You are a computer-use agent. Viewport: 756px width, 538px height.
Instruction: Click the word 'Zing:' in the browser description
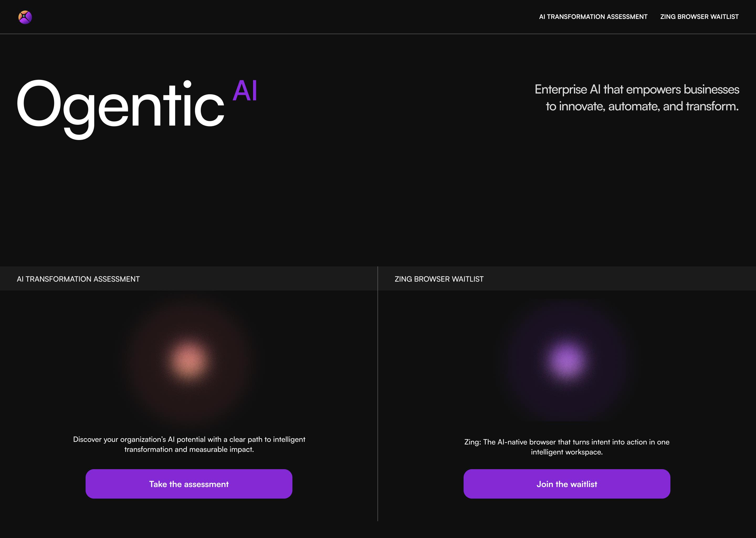pyautogui.click(x=472, y=442)
